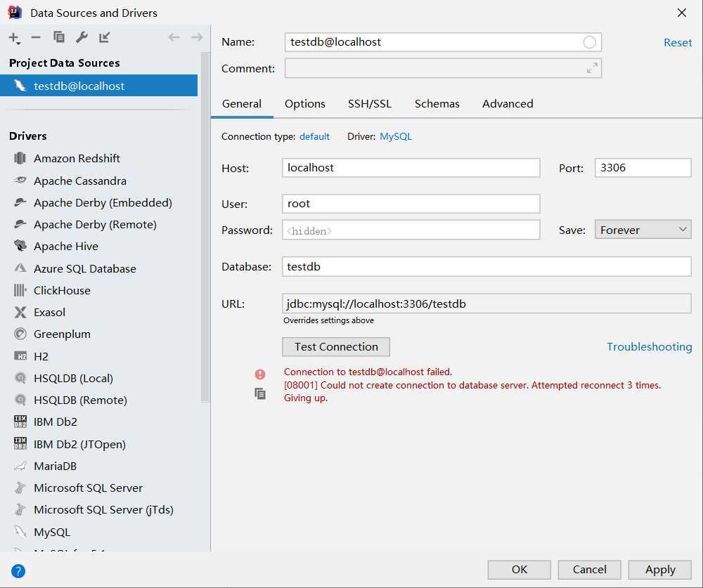The image size is (703, 588).
Task: Open the wrench driver settings icon
Action: 82,37
